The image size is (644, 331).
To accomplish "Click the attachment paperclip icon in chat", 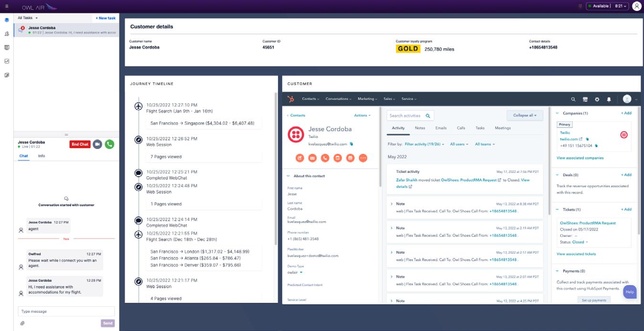I will [x=22, y=323].
